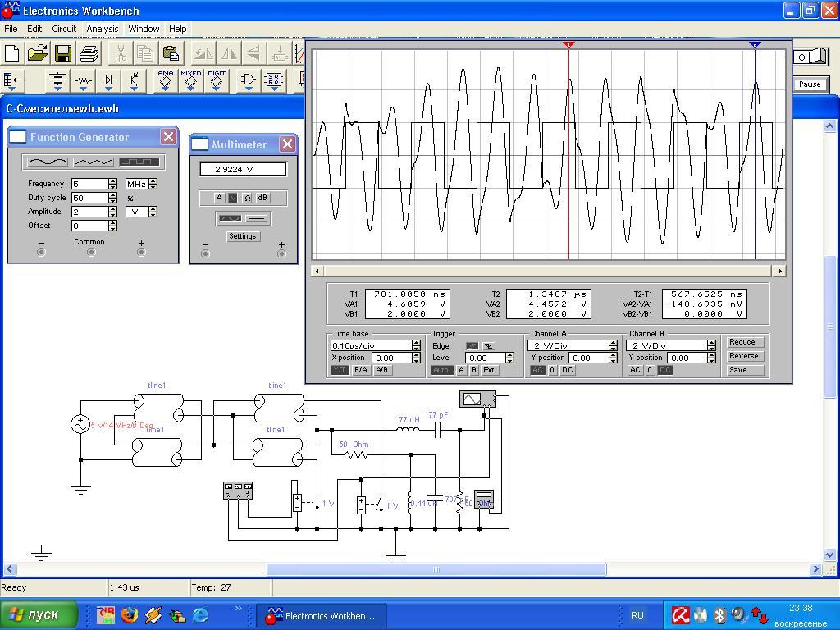Select triangle waveform in Function Generator

(x=94, y=162)
